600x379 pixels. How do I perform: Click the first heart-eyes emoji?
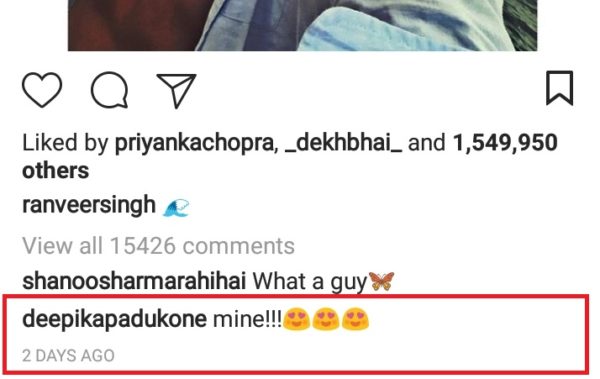[x=297, y=319]
